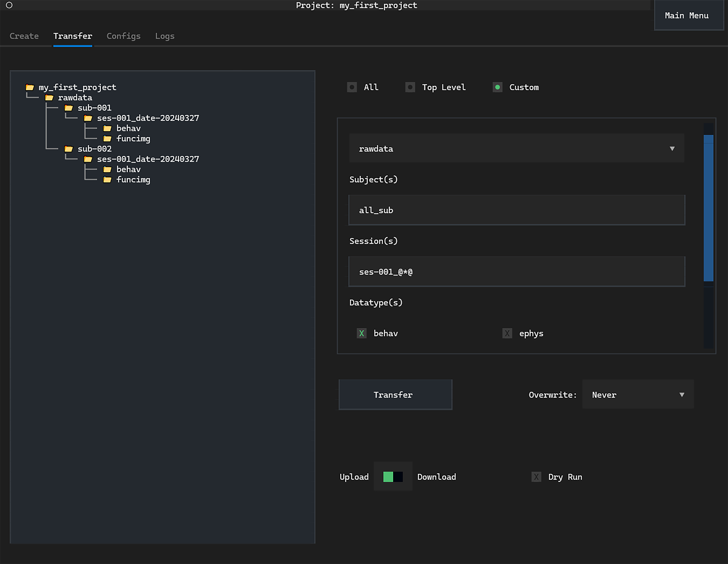Click the sub-002 folder icon
Image resolution: width=728 pixels, height=564 pixels.
pos(69,149)
